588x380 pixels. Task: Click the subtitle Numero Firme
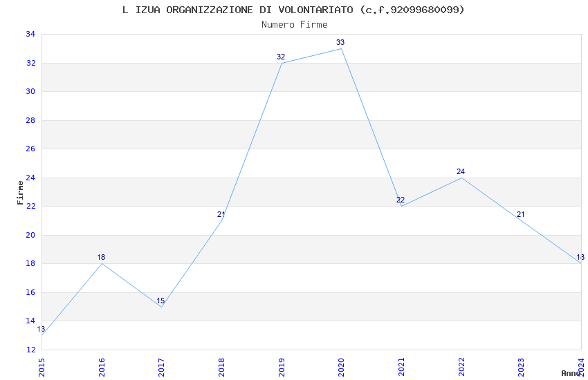295,25
